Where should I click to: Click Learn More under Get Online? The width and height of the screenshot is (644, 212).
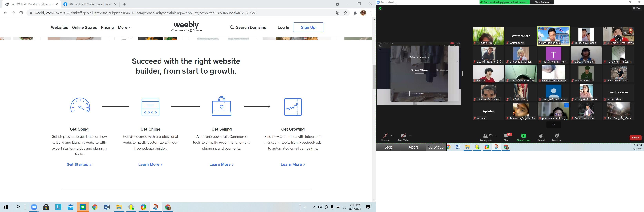pos(150,164)
